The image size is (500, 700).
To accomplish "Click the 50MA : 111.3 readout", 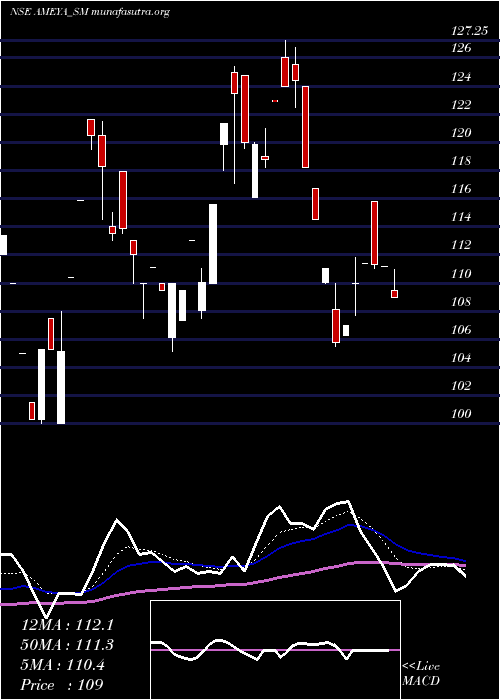I will [67, 645].
